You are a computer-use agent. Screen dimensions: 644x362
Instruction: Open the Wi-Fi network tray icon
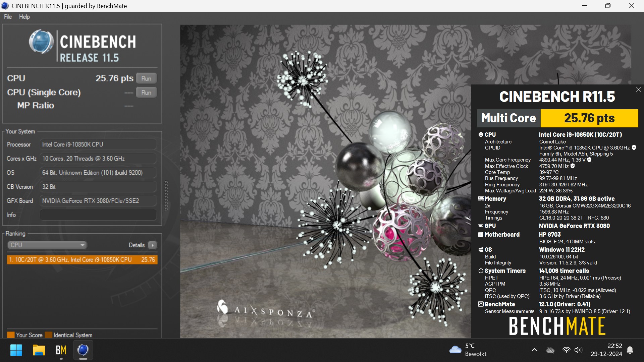[x=566, y=350]
